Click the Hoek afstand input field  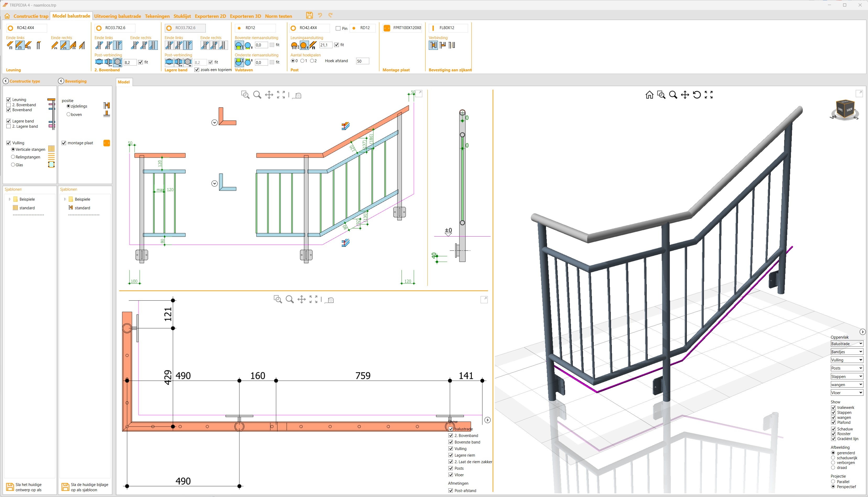(362, 61)
